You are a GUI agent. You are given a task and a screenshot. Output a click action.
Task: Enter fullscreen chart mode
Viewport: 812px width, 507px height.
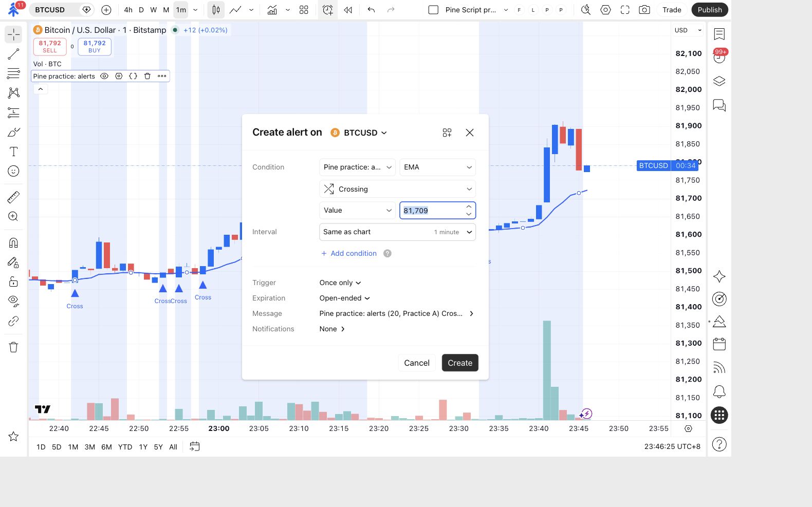pyautogui.click(x=625, y=10)
